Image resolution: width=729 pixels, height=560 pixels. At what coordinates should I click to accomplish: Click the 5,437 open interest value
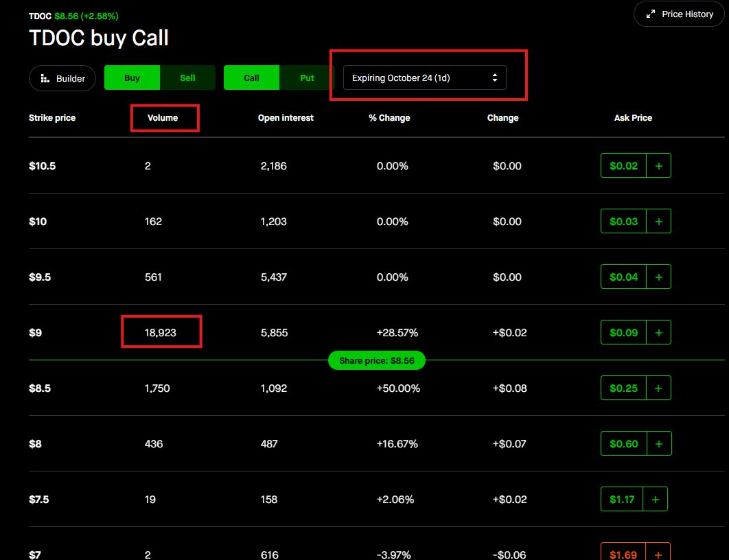pos(274,277)
